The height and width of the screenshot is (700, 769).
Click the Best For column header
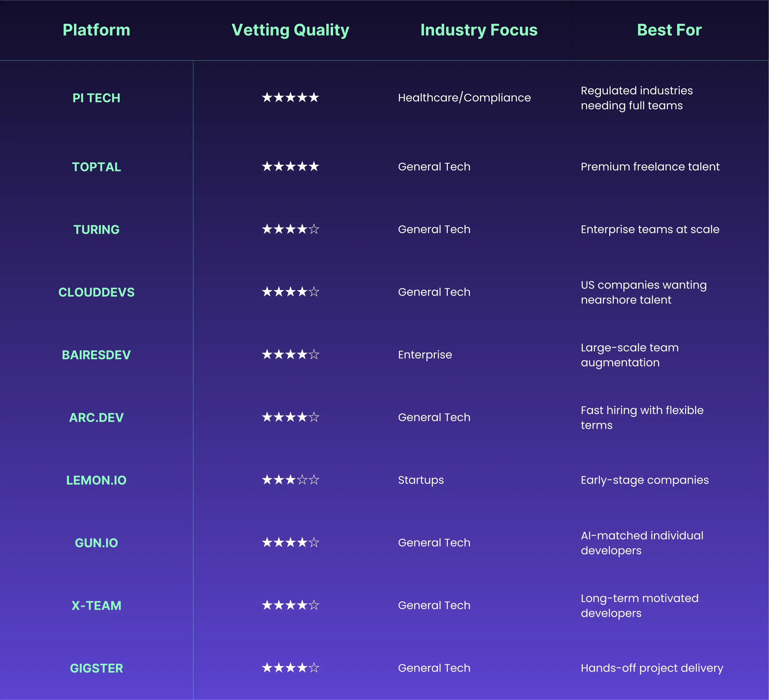[669, 30]
